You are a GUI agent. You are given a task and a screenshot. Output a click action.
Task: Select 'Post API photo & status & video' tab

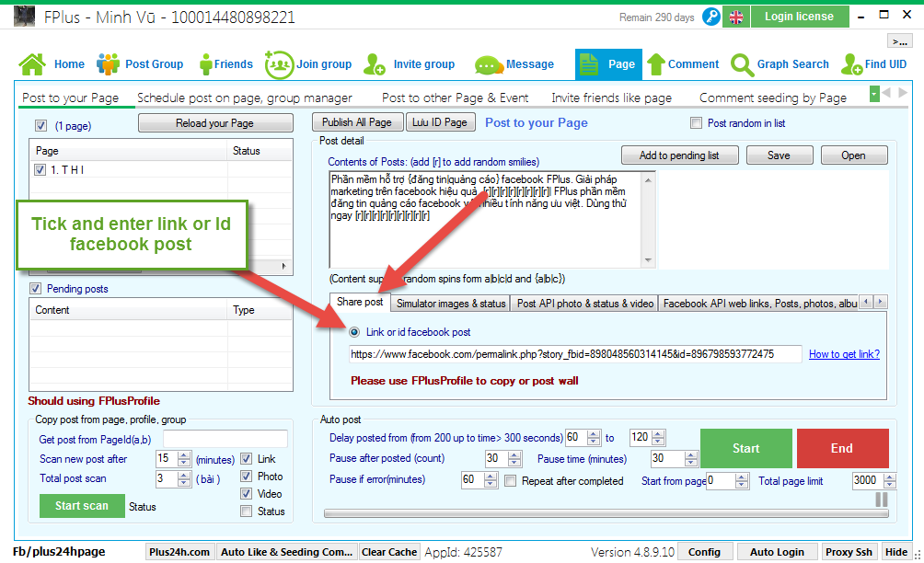tap(585, 304)
